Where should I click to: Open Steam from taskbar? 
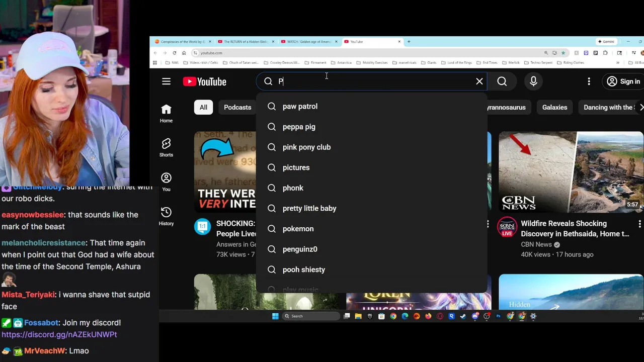[x=463, y=316]
